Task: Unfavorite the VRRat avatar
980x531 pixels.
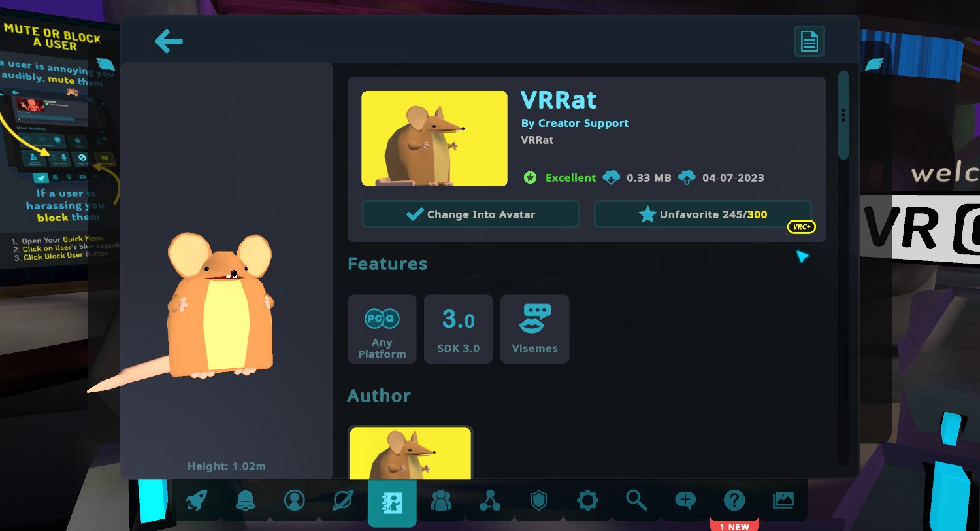Action: click(703, 214)
